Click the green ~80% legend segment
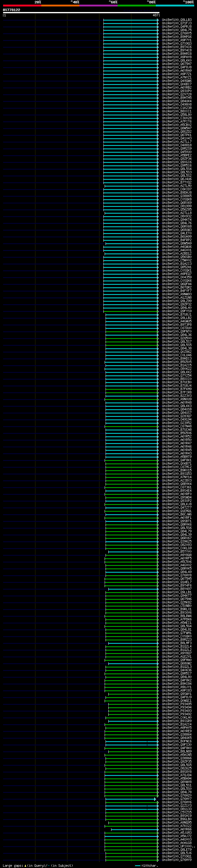197x868 pixels. point(137,6)
